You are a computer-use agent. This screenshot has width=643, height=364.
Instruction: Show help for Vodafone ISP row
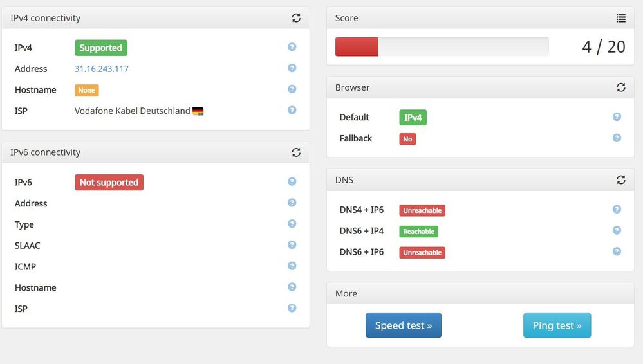click(292, 110)
